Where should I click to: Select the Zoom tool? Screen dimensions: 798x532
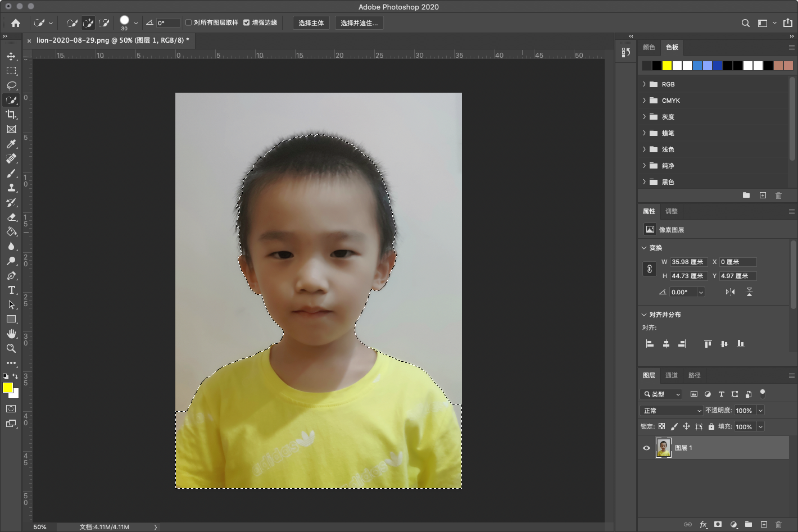pyautogui.click(x=11, y=348)
